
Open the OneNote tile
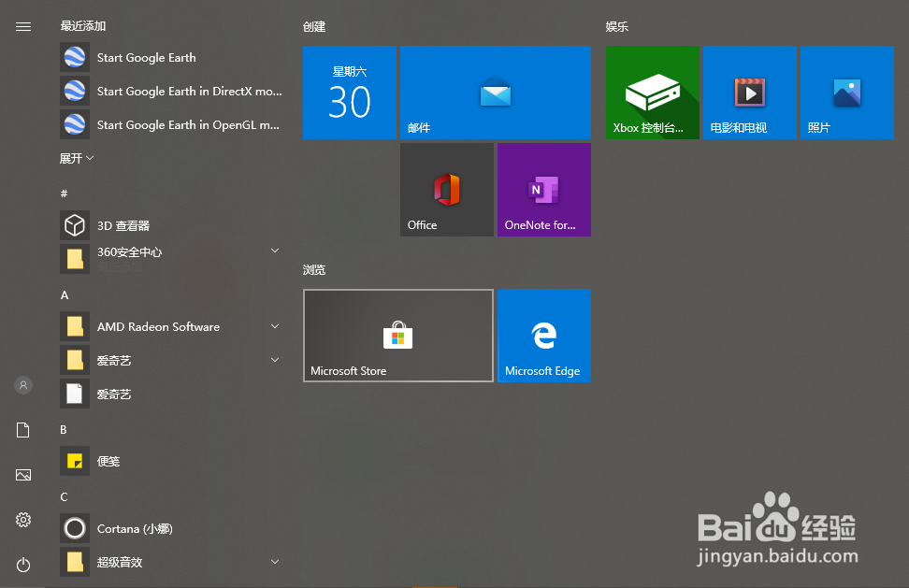click(x=544, y=190)
